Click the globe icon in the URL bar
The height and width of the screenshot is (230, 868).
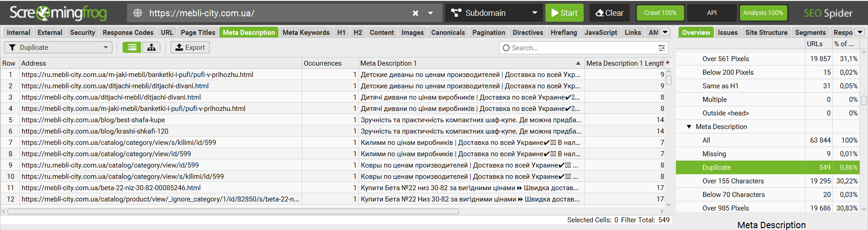pyautogui.click(x=138, y=13)
